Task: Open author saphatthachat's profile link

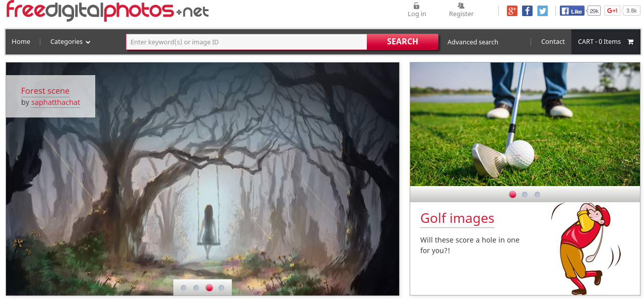Action: pos(56,102)
